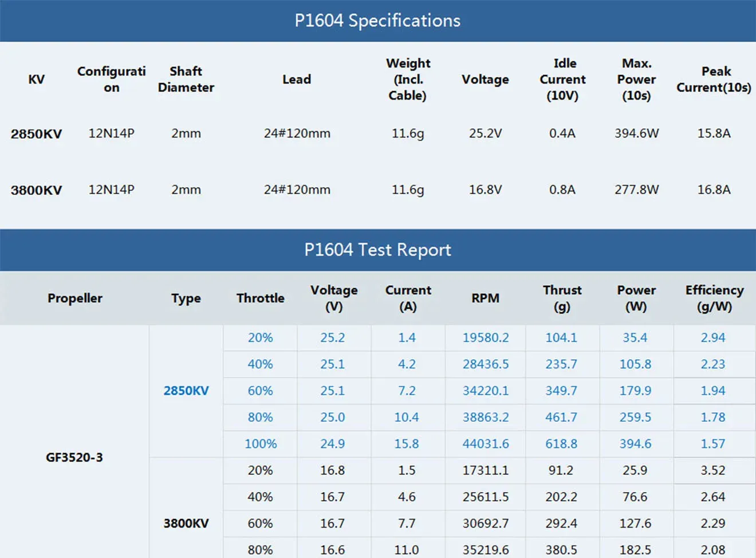
Task: Click the KV column header
Action: (36, 79)
